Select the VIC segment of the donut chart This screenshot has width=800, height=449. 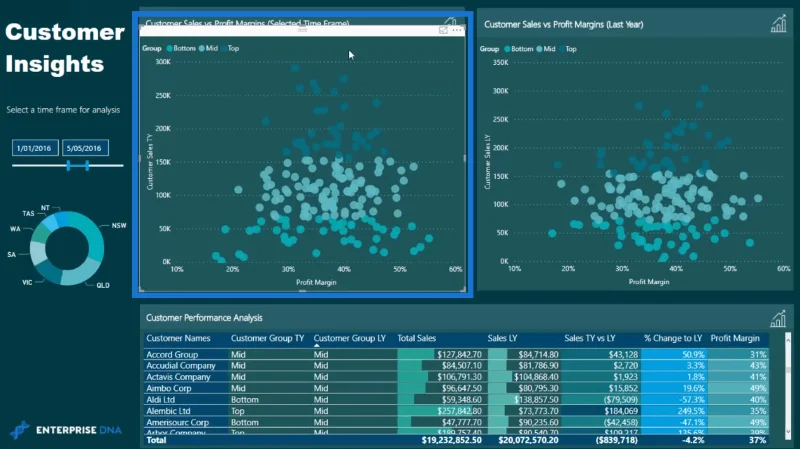[49, 271]
